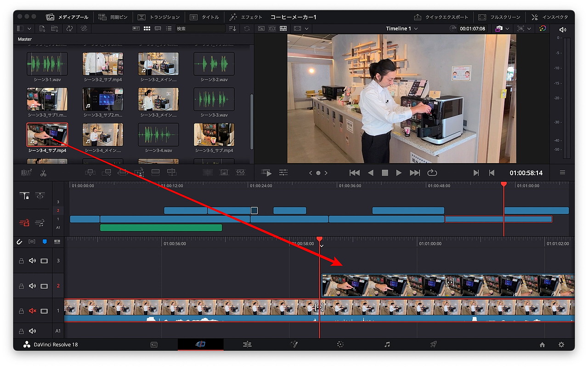Select the Boring Detector sleep icon

point(27,173)
